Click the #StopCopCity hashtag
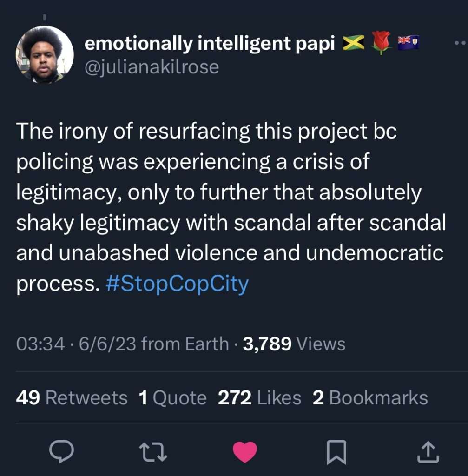 coord(177,284)
